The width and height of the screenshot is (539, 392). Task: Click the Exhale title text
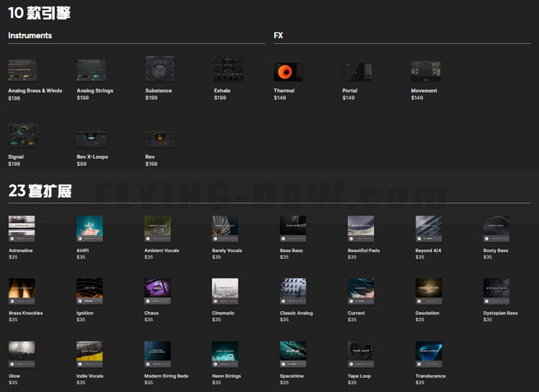[x=222, y=90]
